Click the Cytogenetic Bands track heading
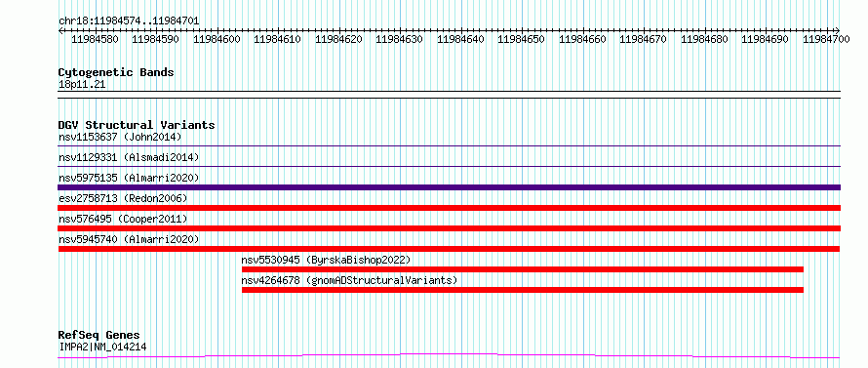Image resolution: width=868 pixels, height=368 pixels. click(116, 72)
